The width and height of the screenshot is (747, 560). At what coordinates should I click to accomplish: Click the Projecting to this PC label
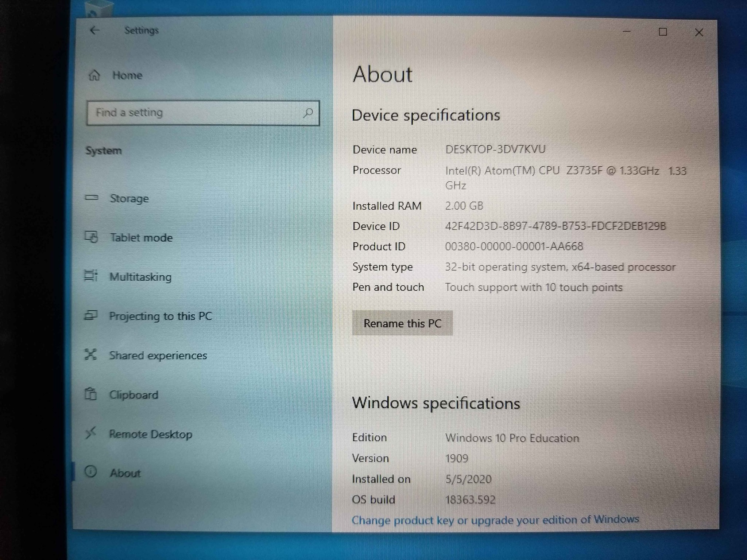pyautogui.click(x=160, y=316)
